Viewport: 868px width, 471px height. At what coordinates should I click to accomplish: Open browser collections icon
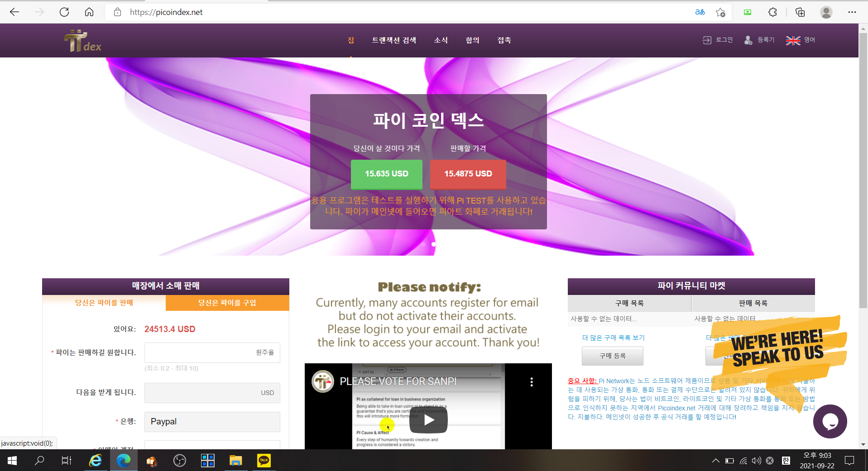click(800, 12)
